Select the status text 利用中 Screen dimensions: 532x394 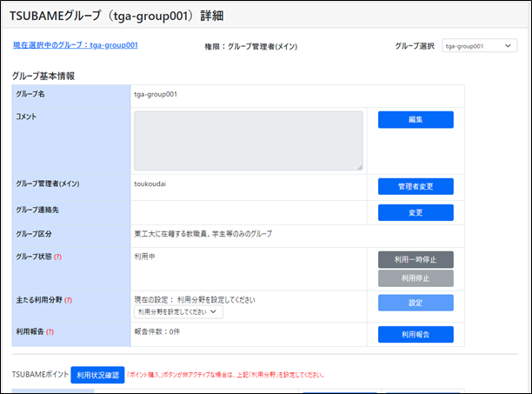click(x=145, y=257)
